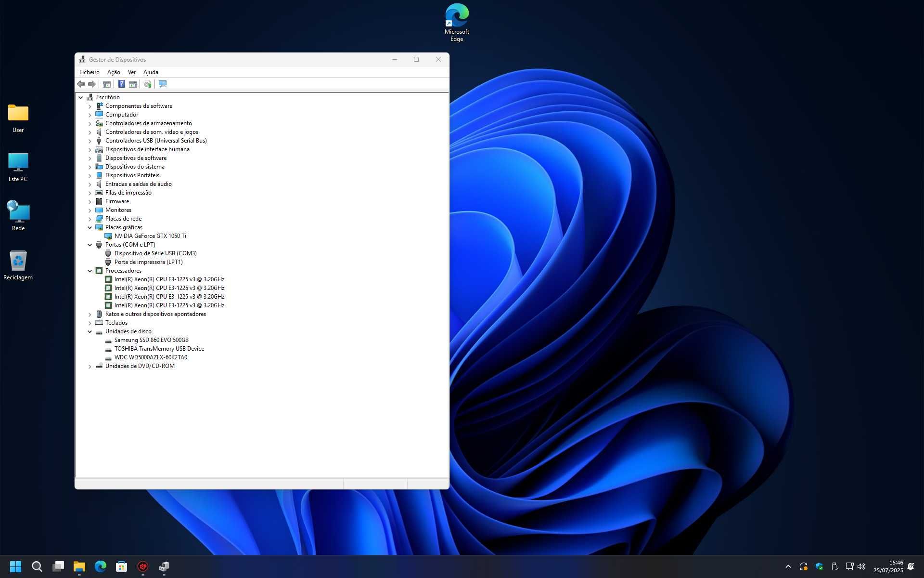The image size is (924, 578).
Task: Click the red circular app in taskbar
Action: pyautogui.click(x=143, y=566)
